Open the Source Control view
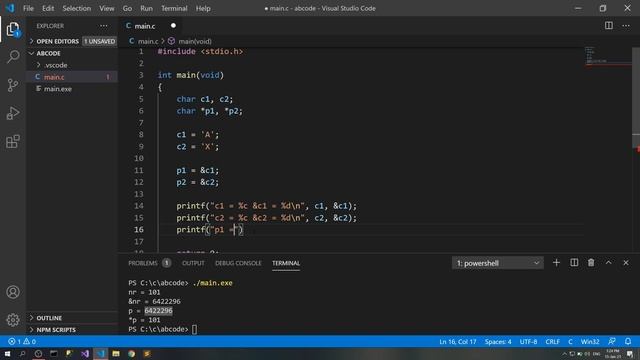The height and width of the screenshot is (360, 640). [13, 85]
